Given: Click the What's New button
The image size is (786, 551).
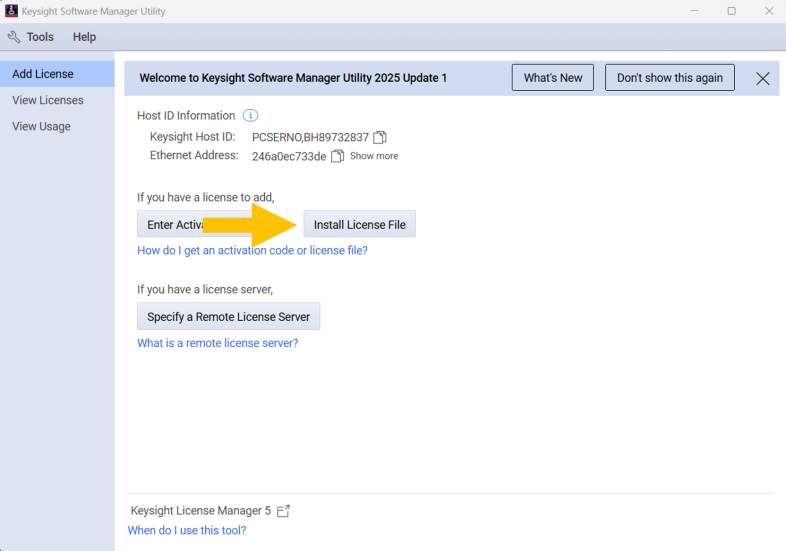Looking at the screenshot, I should (552, 78).
